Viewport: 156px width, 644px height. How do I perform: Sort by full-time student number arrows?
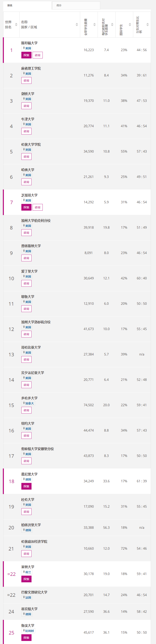pyautogui.click(x=95, y=25)
